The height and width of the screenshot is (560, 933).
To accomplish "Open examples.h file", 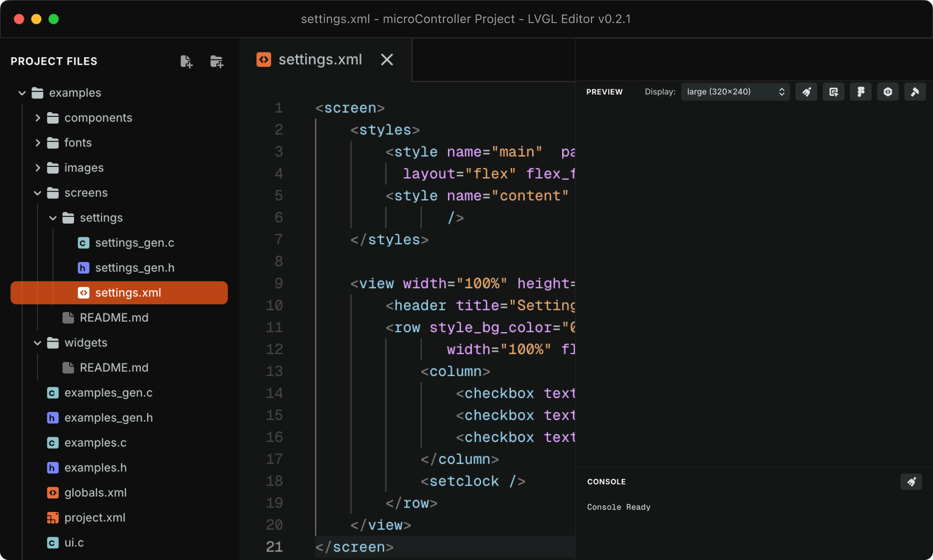I will pos(96,468).
